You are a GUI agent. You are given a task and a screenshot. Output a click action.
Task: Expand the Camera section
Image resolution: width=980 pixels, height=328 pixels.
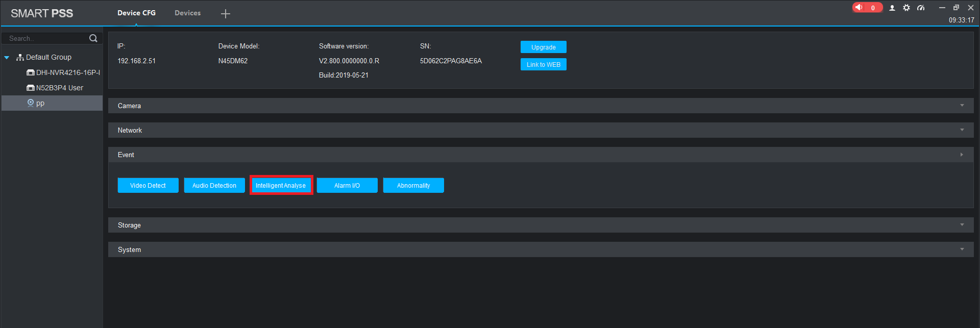pyautogui.click(x=541, y=106)
